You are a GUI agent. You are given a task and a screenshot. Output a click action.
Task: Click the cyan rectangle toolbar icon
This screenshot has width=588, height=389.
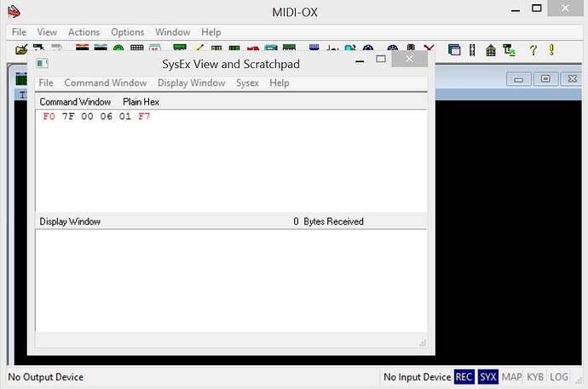click(x=271, y=48)
